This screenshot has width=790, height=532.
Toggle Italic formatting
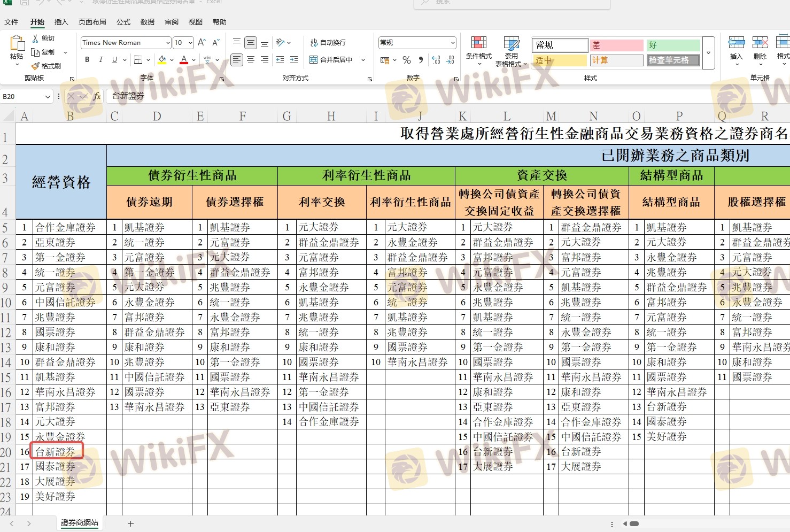[x=100, y=60]
